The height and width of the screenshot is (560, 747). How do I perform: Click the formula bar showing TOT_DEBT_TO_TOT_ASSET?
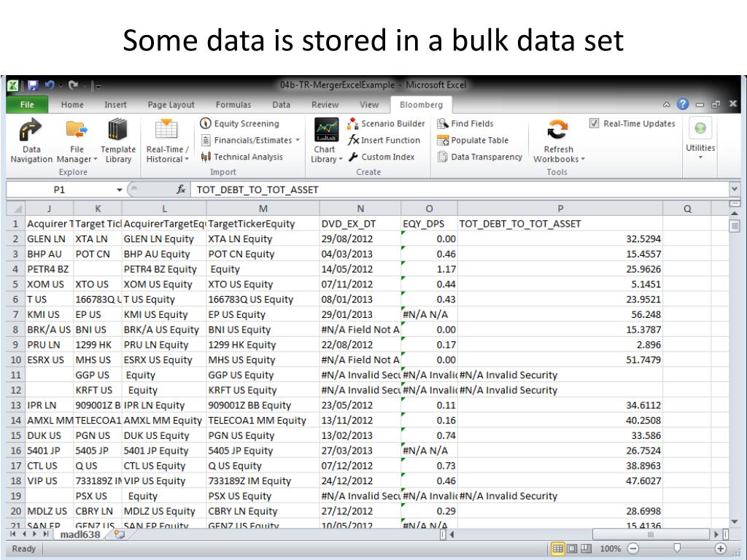tap(460, 190)
